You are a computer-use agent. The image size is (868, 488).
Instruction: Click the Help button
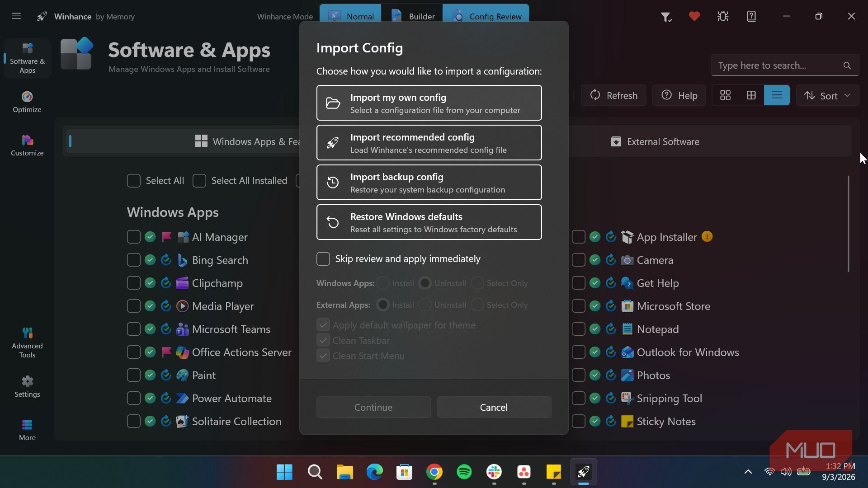(x=679, y=95)
